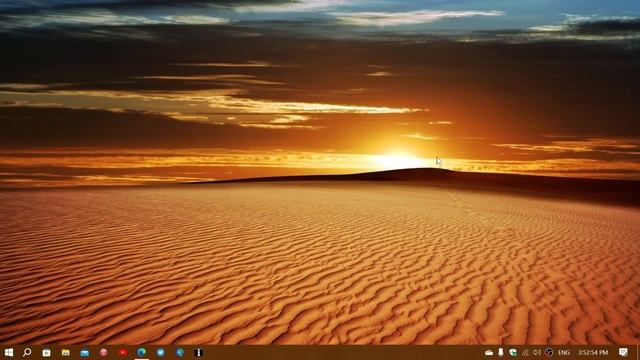Open the pink round app icon
Image resolution: width=640 pixels, height=360 pixels.
tap(104, 352)
